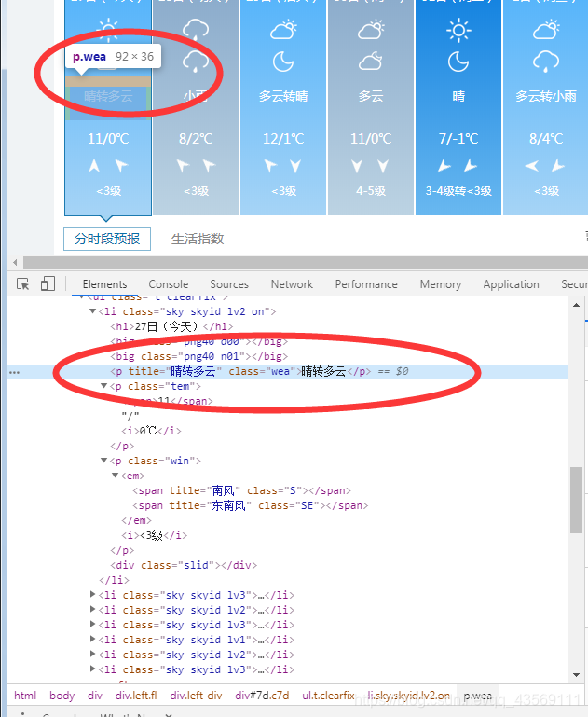Image resolution: width=588 pixels, height=717 pixels.
Task: Select the i 0℃ line
Action: tap(151, 431)
